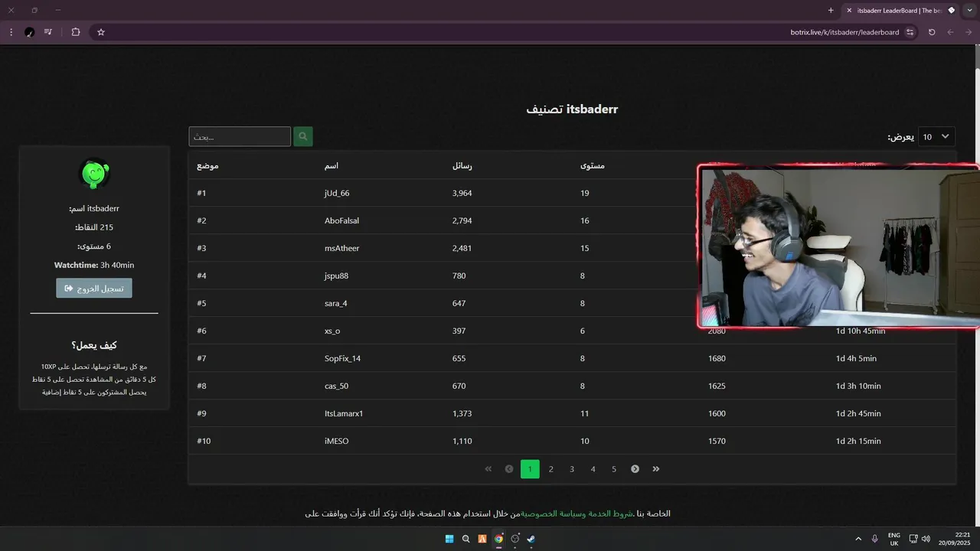Open the Chrome profile avatar

coord(29,32)
